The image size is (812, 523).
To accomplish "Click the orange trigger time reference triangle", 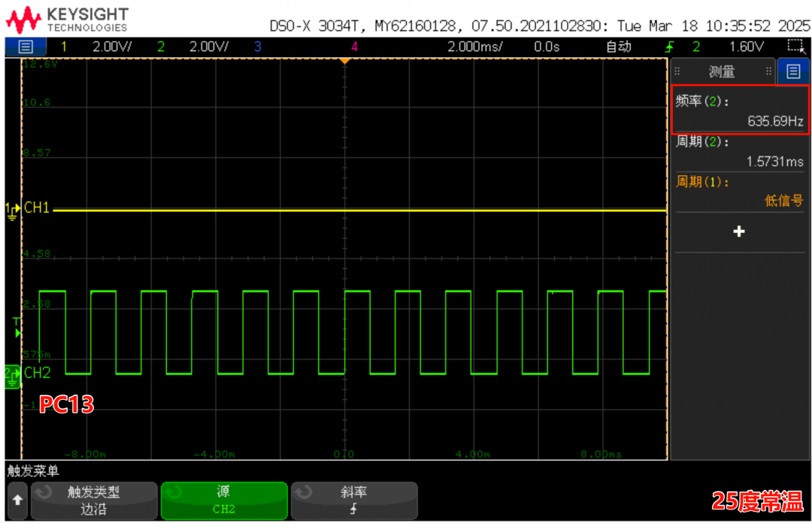I will pyautogui.click(x=344, y=61).
